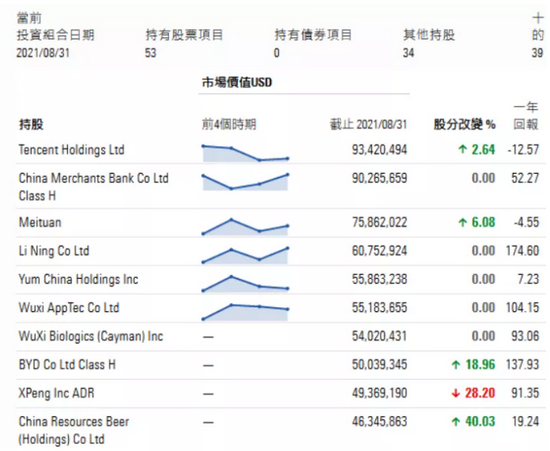
Task: Click the market value 55,863,238
Action: coord(380,279)
